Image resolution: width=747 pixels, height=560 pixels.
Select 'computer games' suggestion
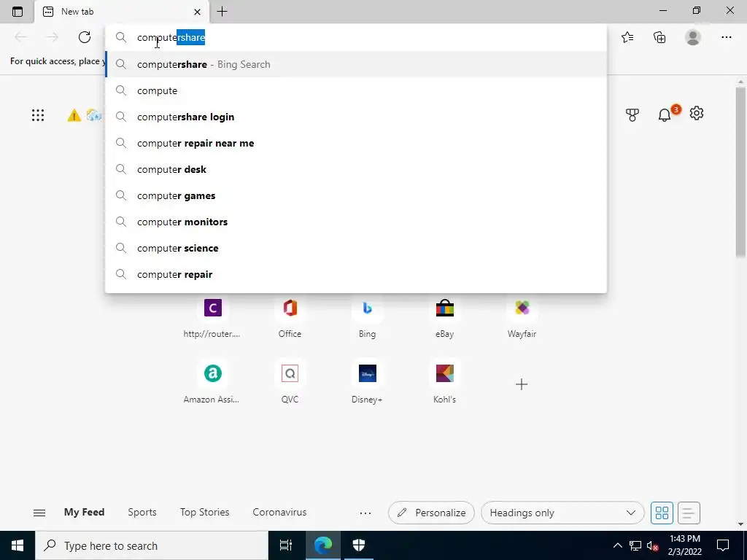pos(356,195)
